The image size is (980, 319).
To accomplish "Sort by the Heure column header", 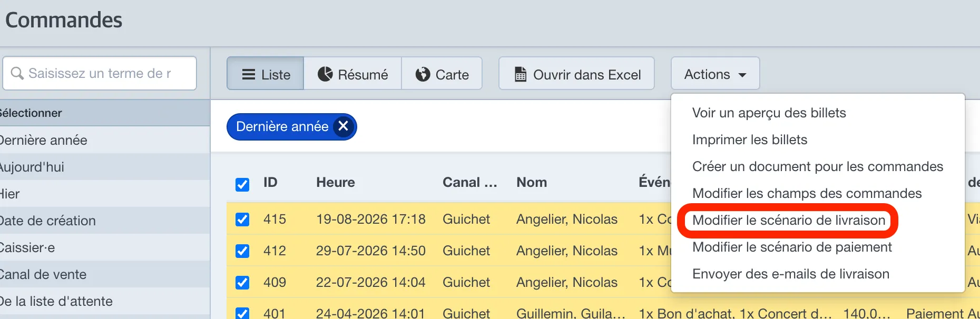I will 336,182.
